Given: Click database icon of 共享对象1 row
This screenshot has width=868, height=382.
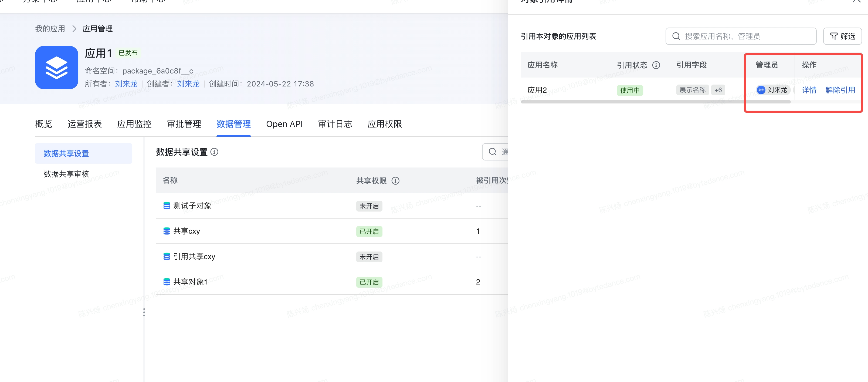Looking at the screenshot, I should point(167,282).
